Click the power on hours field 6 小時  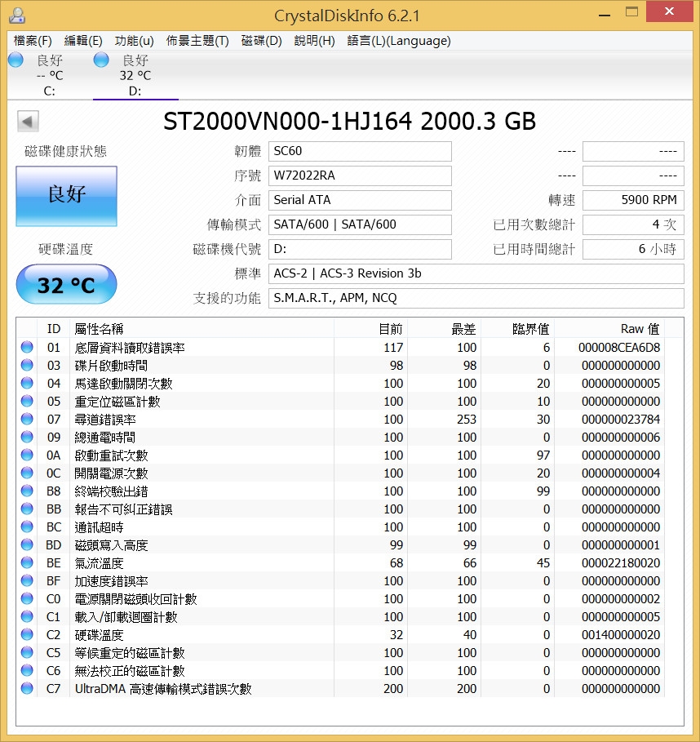coord(633,250)
